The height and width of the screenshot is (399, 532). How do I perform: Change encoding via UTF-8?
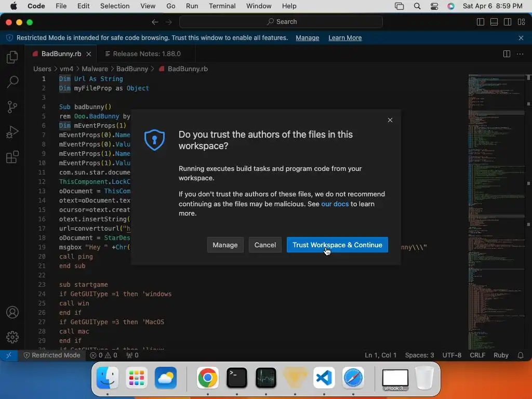451,355
